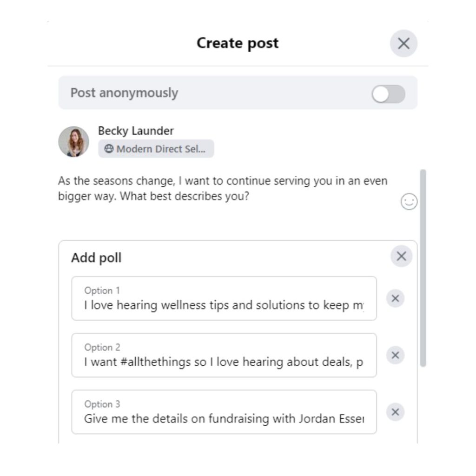Remove the Add poll section
Screen dimensions: 476x476
[401, 256]
